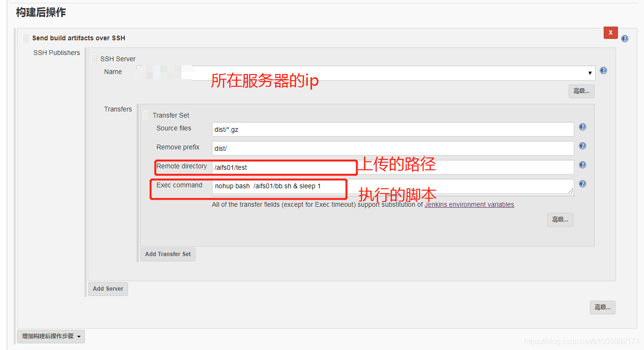The width and height of the screenshot is (644, 350).
Task: Focus the Exec command text area
Action: pos(393,186)
